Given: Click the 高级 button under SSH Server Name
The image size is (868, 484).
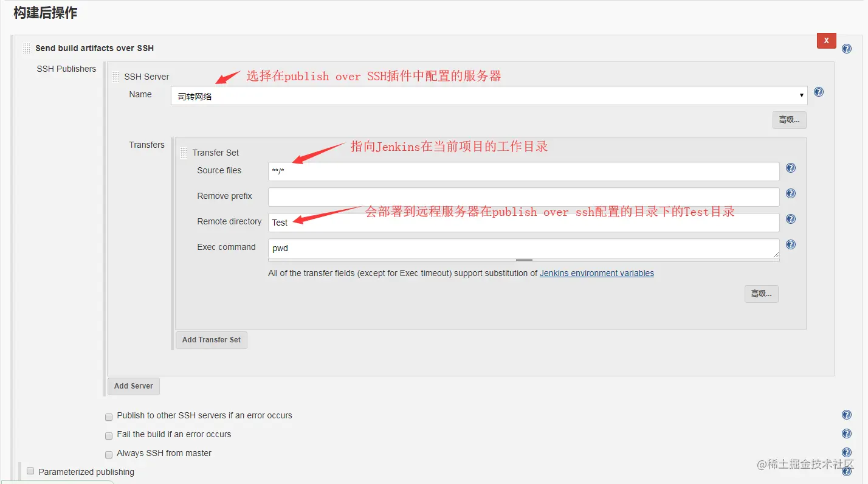Looking at the screenshot, I should (790, 120).
